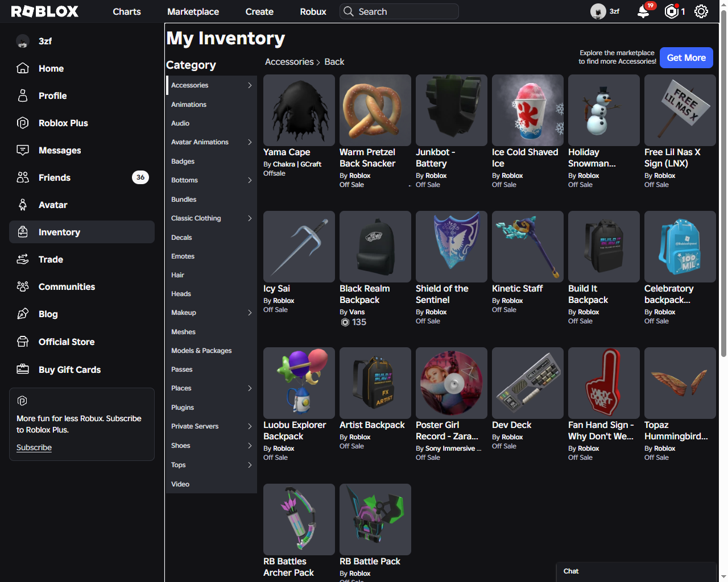Click the search magnifier icon
This screenshot has height=582, width=728.
coord(348,11)
